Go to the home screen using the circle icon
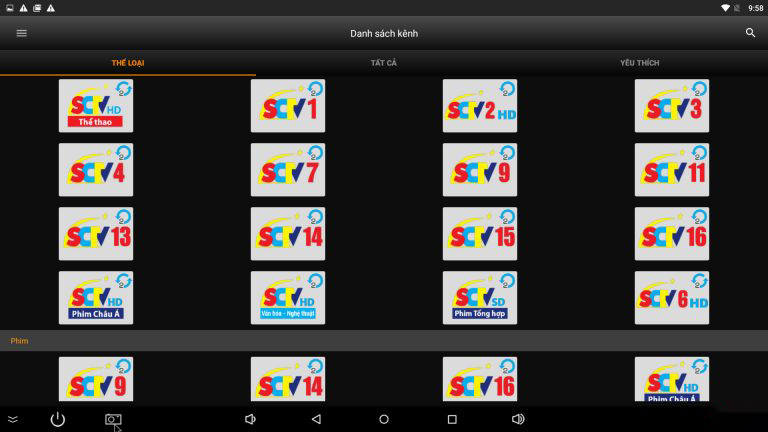Image resolution: width=768 pixels, height=432 pixels. 384,419
